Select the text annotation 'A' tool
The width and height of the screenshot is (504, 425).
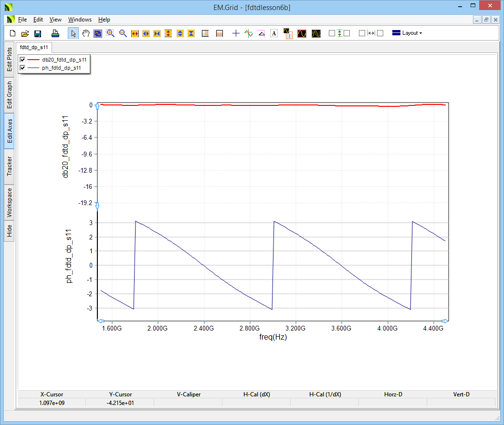(x=273, y=33)
